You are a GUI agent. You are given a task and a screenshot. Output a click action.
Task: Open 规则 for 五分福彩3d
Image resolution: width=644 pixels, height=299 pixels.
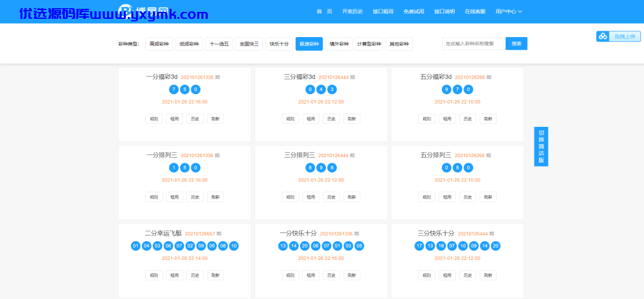(427, 119)
